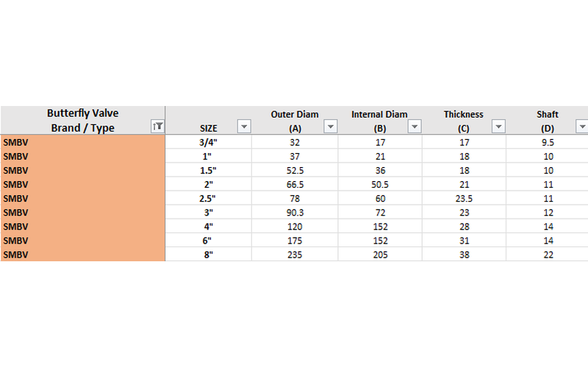The height and width of the screenshot is (368, 588).
Task: Select the first SMBV brand cell
Action: tap(82, 142)
